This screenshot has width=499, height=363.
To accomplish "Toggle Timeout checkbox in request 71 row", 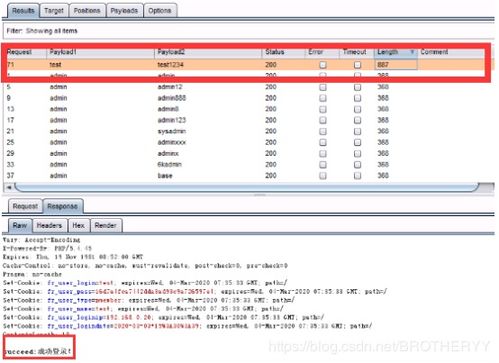I will click(357, 65).
